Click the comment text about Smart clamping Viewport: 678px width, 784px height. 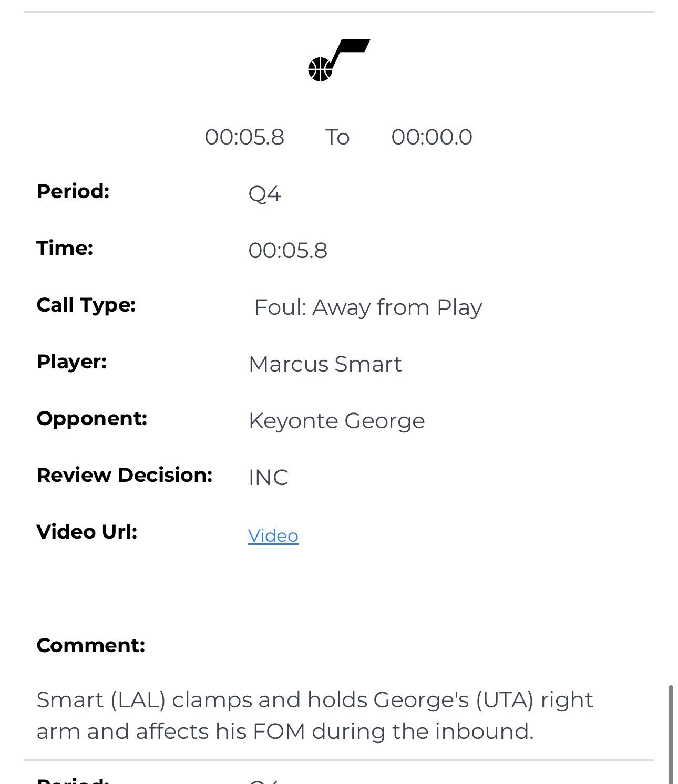click(x=315, y=716)
